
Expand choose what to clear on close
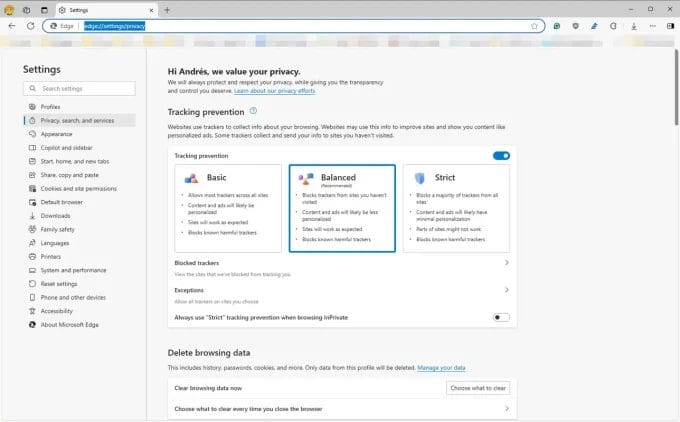(506, 408)
